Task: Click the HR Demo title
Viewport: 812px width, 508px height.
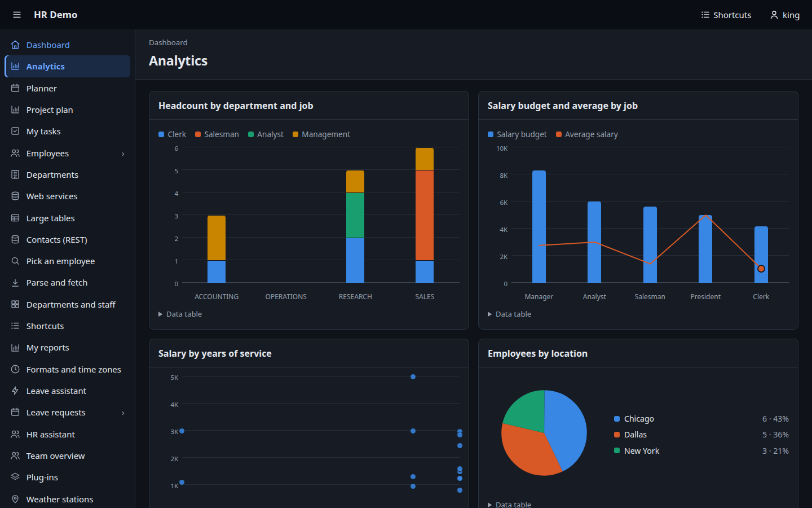Action: click(55, 15)
